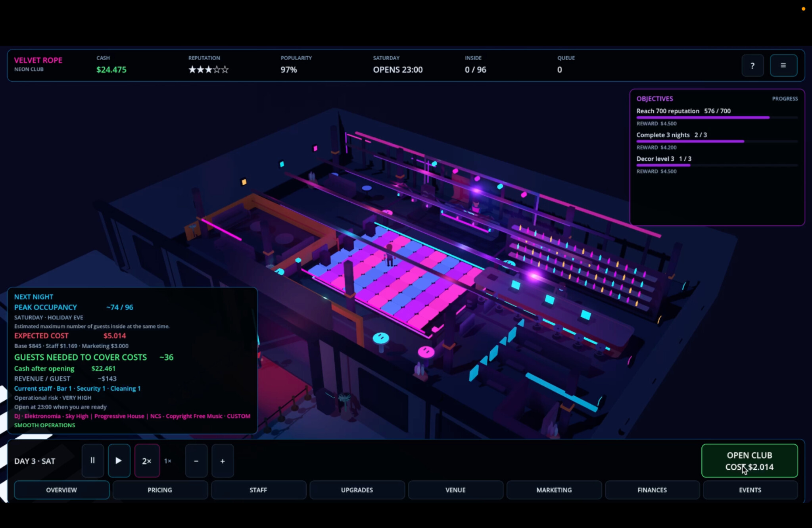Screen dimensions: 812x528
Task: Pause the game simulation
Action: [93, 461]
